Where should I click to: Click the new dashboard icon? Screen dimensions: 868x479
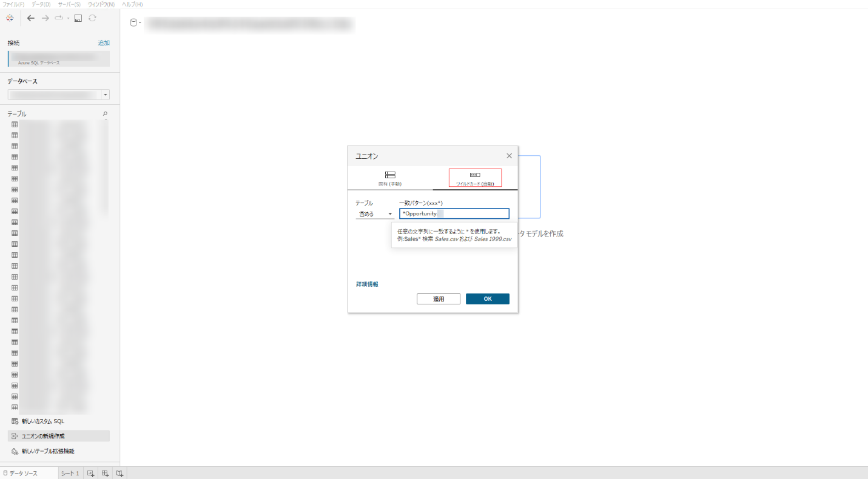point(105,474)
